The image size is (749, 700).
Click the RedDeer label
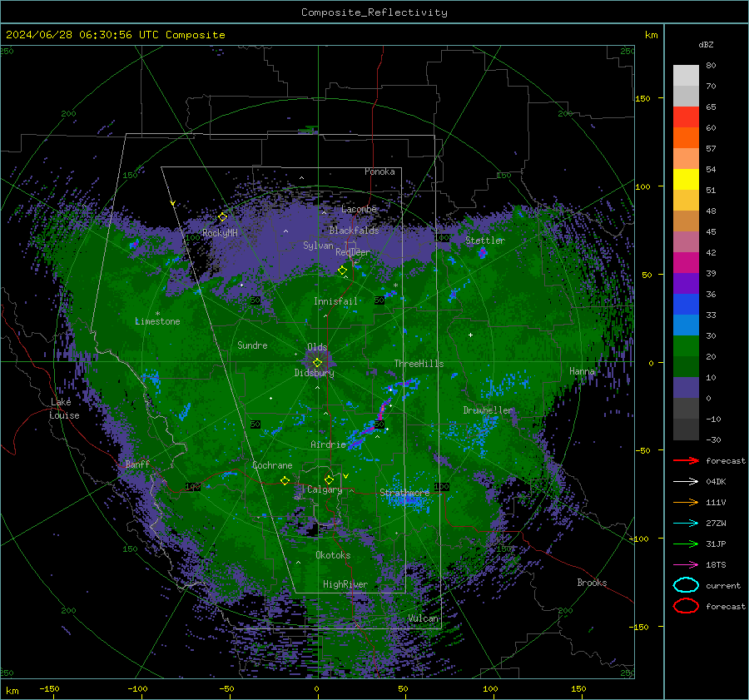coord(353,252)
